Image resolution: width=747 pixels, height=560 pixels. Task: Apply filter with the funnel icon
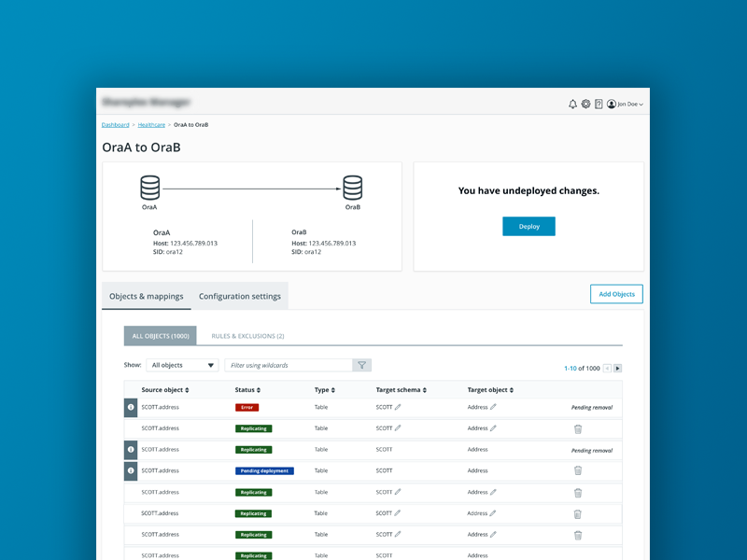(361, 365)
